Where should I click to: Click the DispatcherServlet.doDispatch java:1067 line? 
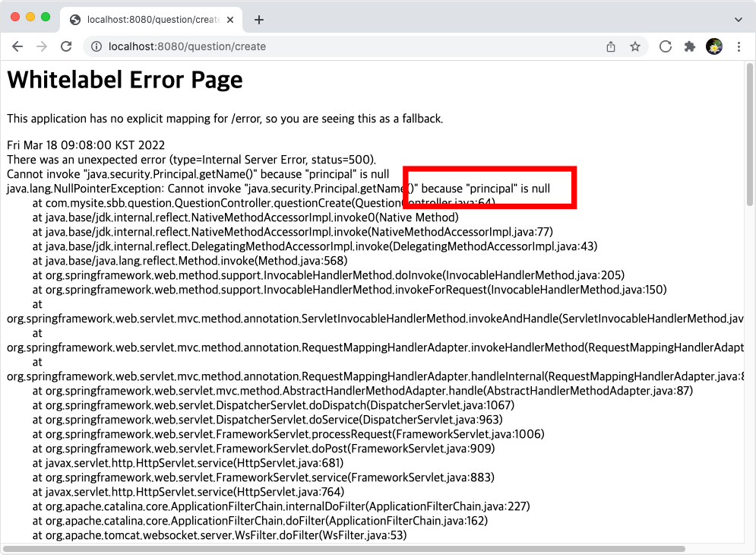click(x=274, y=405)
